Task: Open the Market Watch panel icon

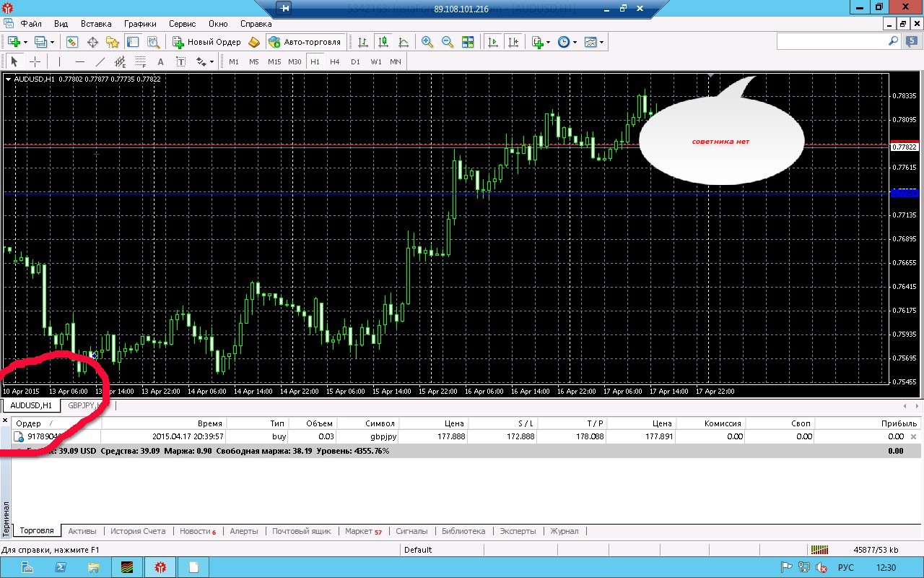Action: 72,42
